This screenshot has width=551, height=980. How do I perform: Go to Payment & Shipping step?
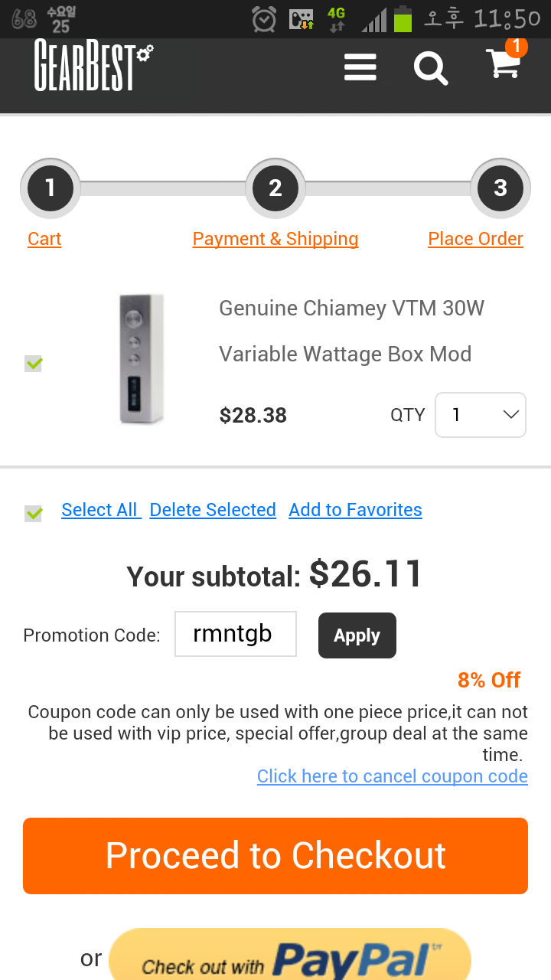[x=275, y=239]
